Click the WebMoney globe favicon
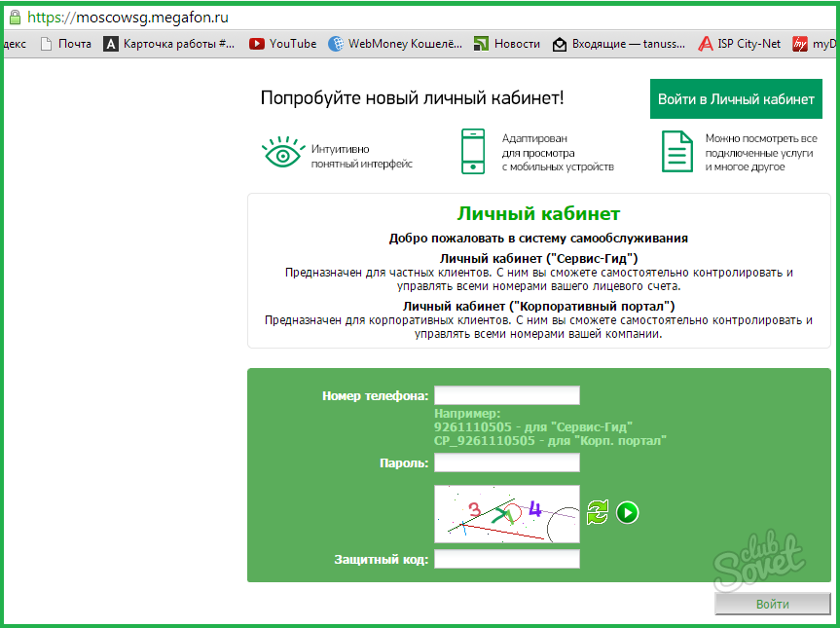 [336, 44]
